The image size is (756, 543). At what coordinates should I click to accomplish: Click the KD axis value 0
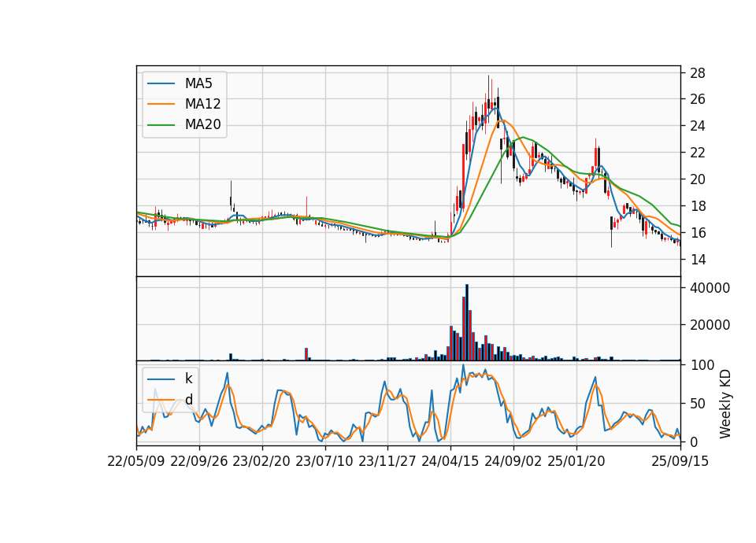tap(694, 441)
